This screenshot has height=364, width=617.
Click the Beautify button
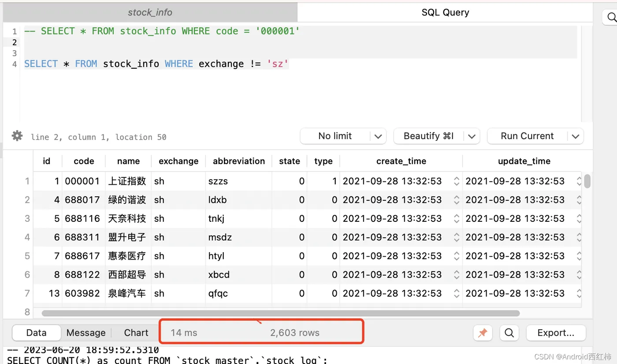(x=429, y=136)
